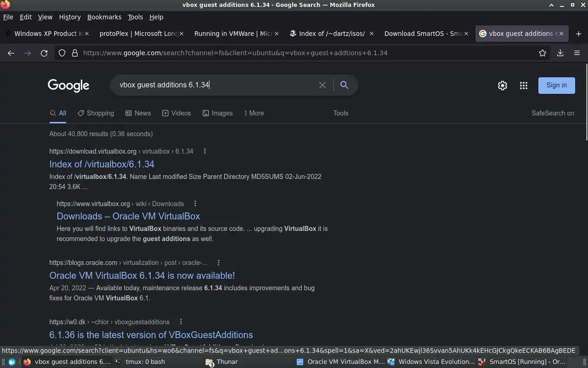View site security padlock info
The image size is (588, 368).
tap(75, 53)
